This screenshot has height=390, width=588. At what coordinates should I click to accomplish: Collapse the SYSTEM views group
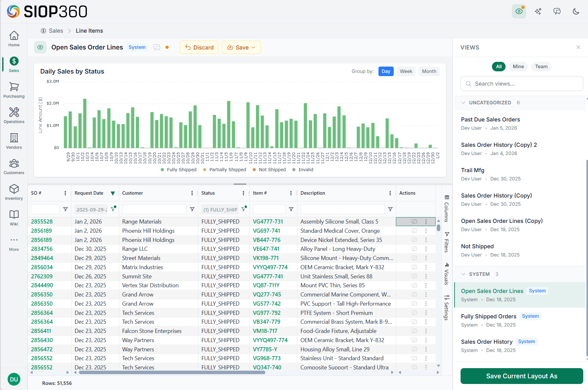463,274
